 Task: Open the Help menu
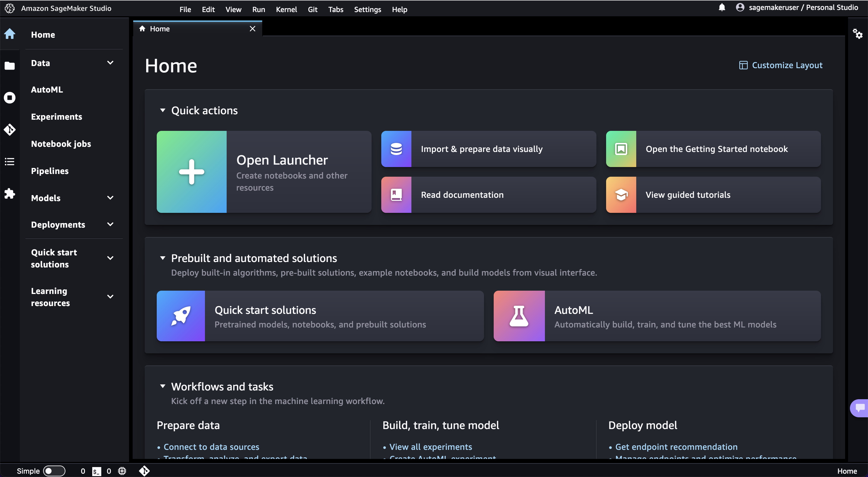coord(399,9)
